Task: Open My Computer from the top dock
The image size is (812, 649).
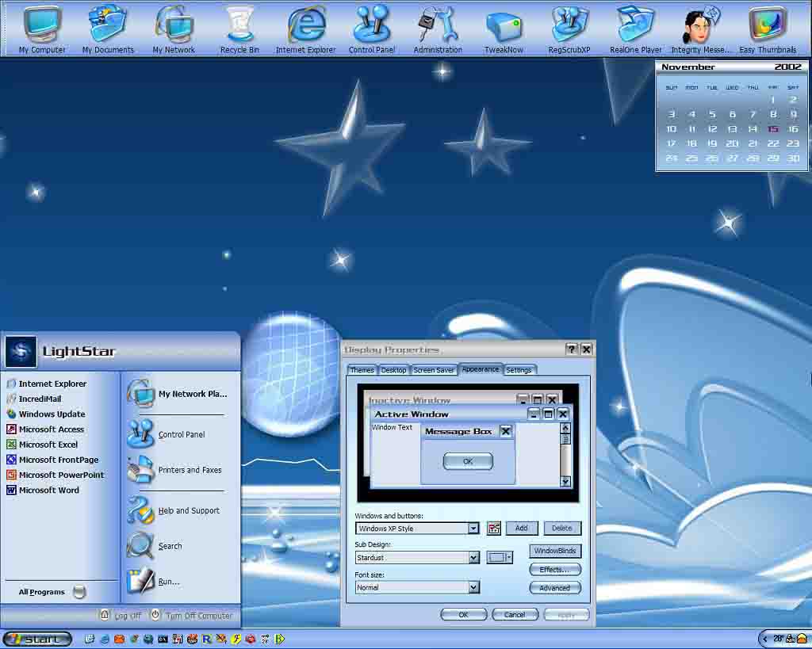Action: click(x=42, y=29)
